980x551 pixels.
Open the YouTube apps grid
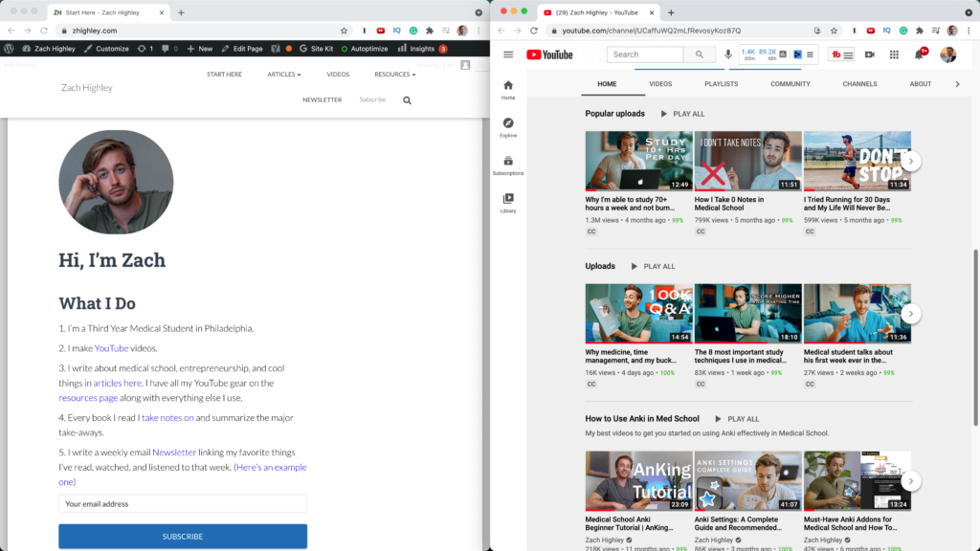(x=895, y=55)
